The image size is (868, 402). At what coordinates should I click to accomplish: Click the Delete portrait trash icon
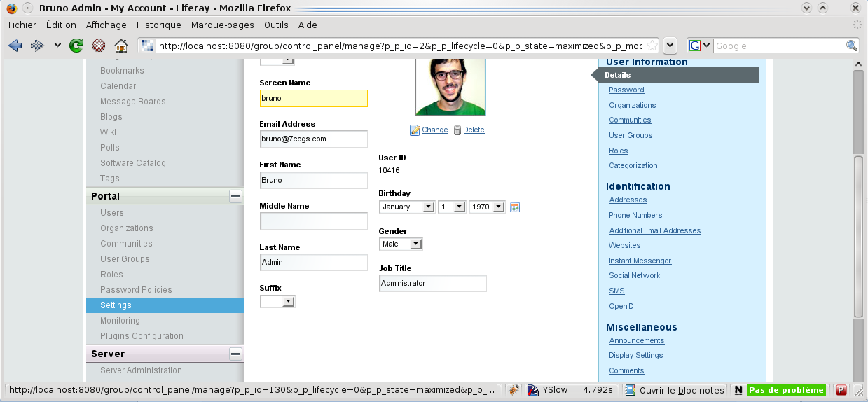(x=457, y=130)
